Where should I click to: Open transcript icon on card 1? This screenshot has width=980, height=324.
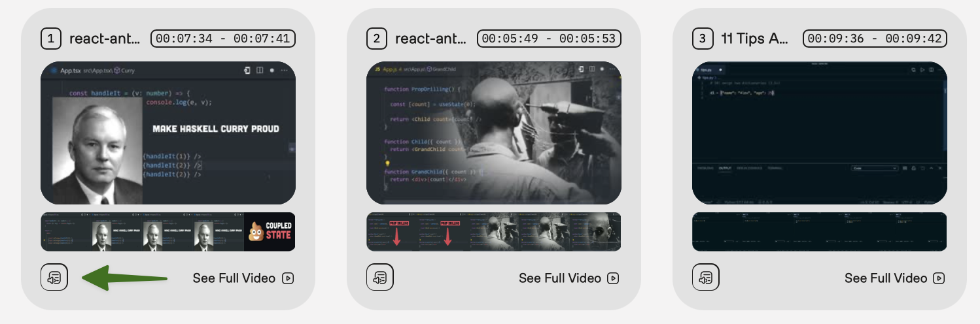pos(54,278)
